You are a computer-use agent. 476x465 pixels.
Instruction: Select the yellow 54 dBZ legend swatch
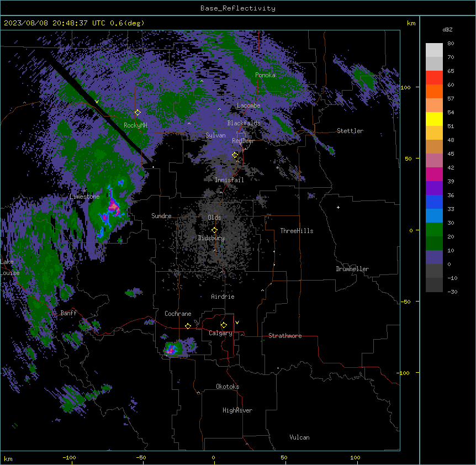point(434,119)
